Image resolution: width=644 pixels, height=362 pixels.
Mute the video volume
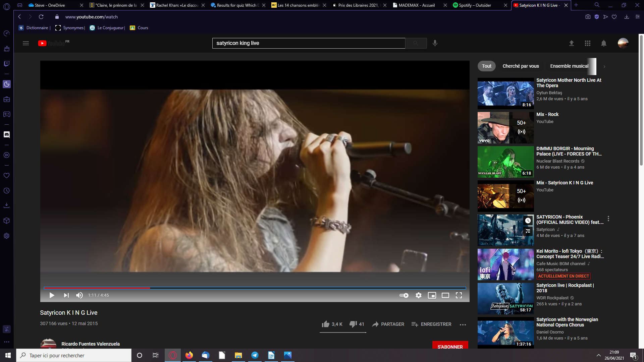click(x=79, y=295)
